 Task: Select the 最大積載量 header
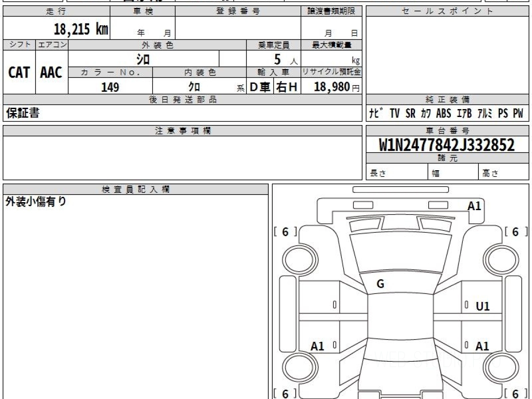point(332,45)
